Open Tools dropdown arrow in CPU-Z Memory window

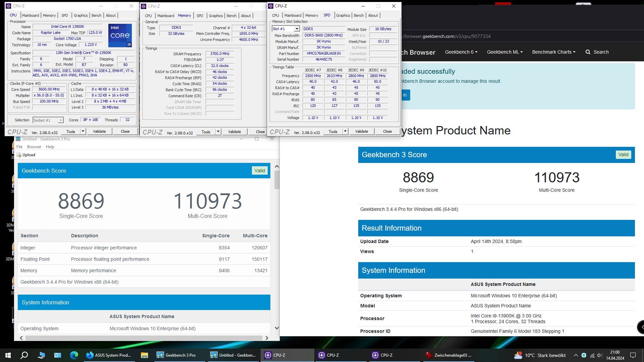point(218,132)
